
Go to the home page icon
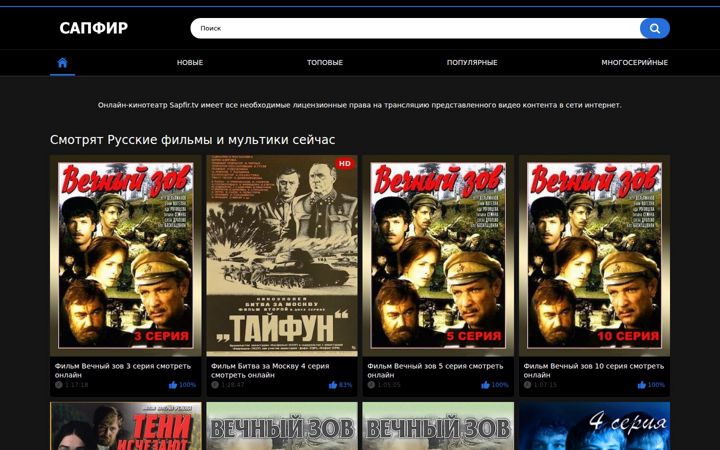pyautogui.click(x=62, y=62)
